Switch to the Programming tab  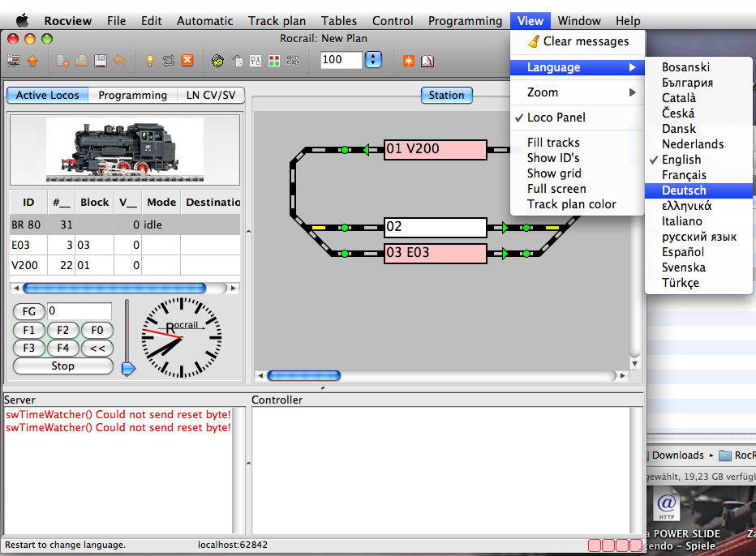tap(132, 95)
